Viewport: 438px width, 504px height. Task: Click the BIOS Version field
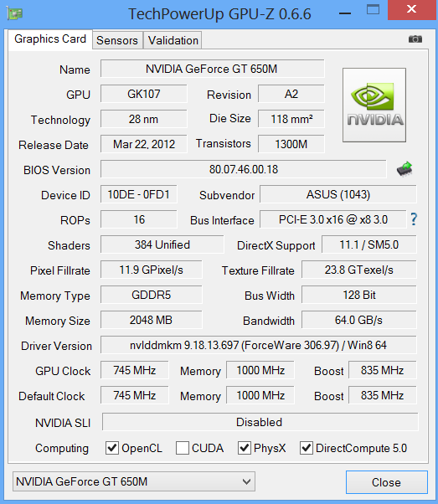[244, 169]
